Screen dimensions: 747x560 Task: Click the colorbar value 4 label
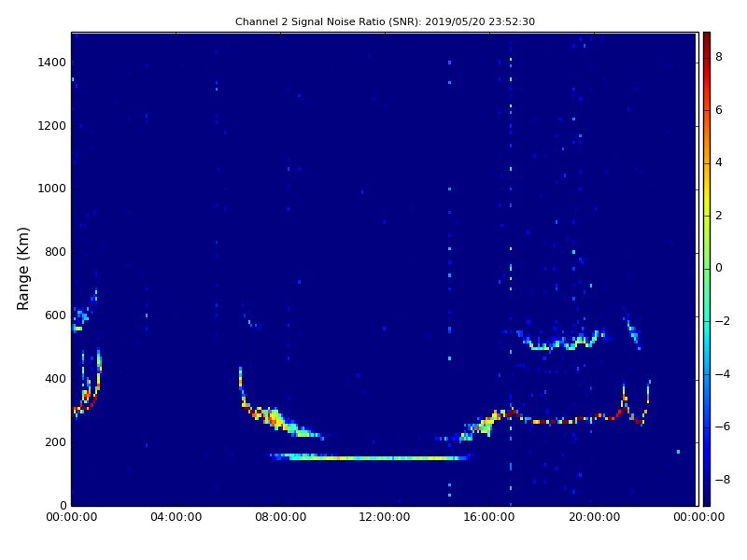coord(719,162)
